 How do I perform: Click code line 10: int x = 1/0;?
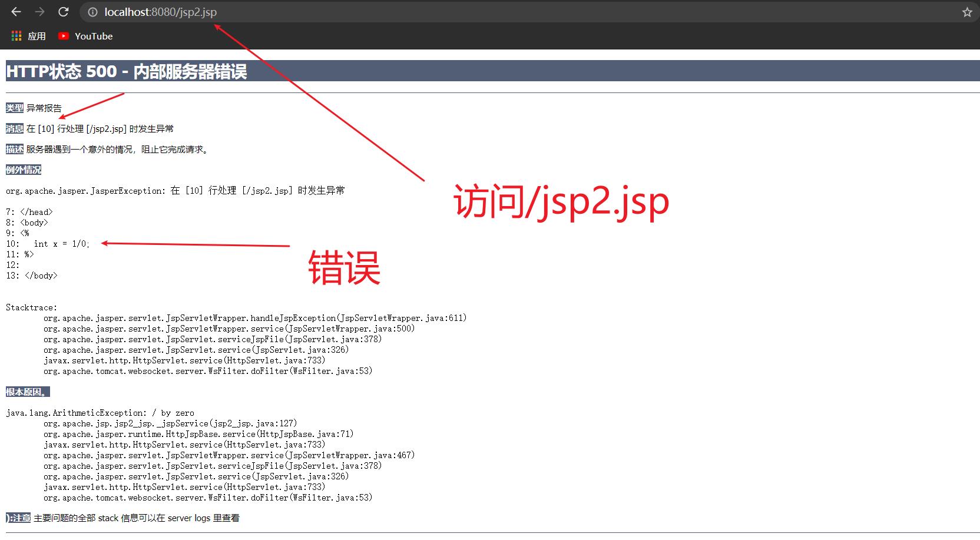48,244
